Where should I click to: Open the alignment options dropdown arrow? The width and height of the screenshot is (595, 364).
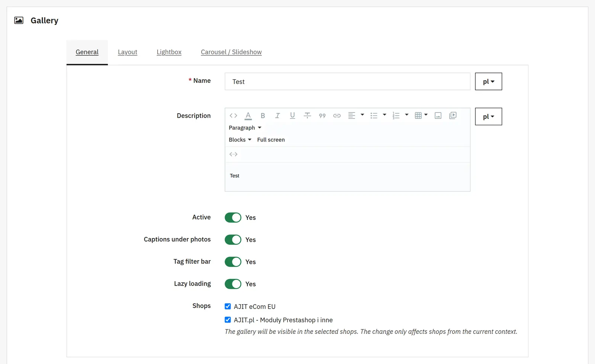(362, 115)
